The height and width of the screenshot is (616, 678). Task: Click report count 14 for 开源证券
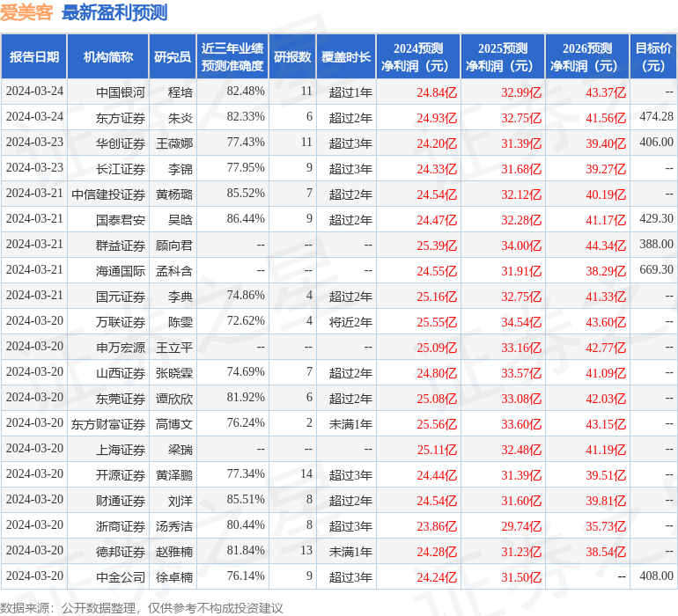306,473
